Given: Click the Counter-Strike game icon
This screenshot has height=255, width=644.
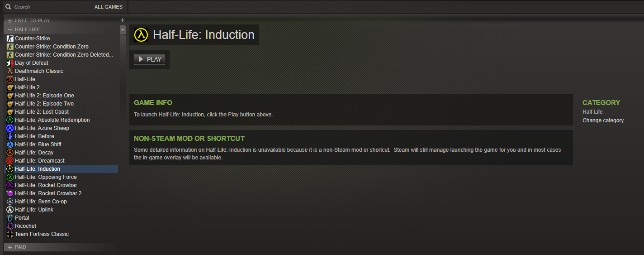Looking at the screenshot, I should coord(10,38).
